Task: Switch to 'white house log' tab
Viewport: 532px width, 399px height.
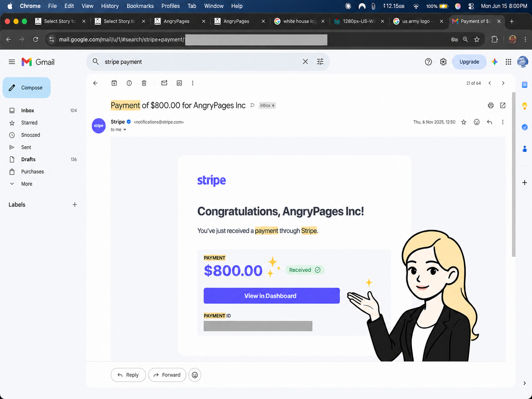Action: [299, 21]
